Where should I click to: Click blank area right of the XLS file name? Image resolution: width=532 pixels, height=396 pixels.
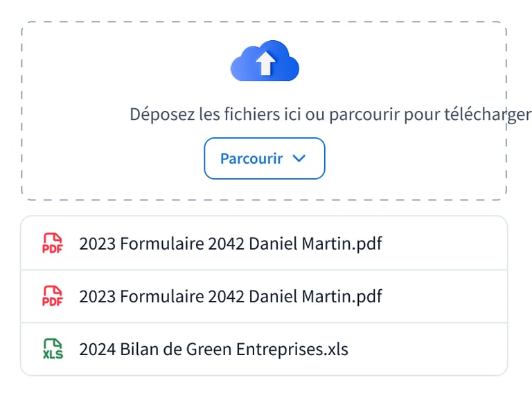point(429,349)
